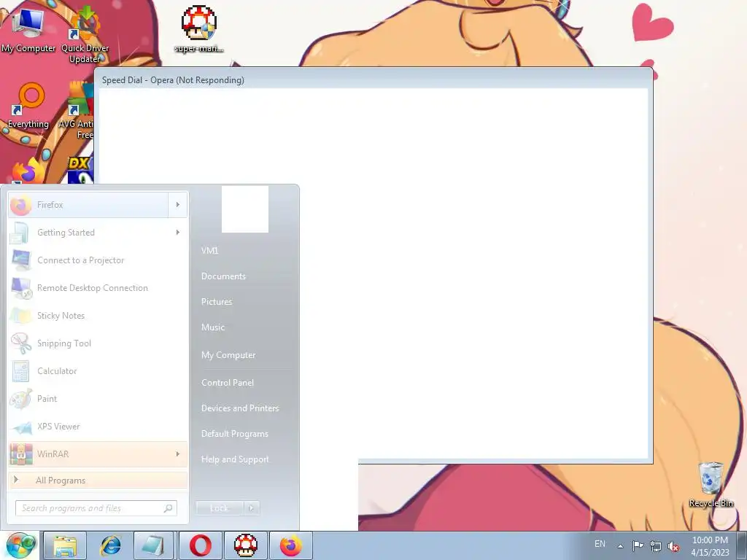Open Default Programs
This screenshot has width=747, height=560.
click(234, 434)
